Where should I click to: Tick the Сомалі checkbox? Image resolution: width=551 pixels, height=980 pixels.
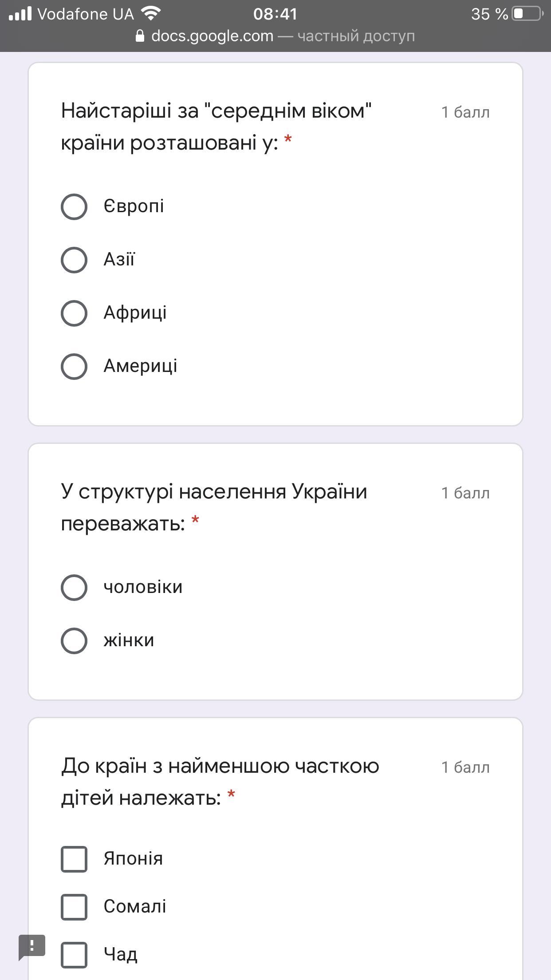point(74,907)
